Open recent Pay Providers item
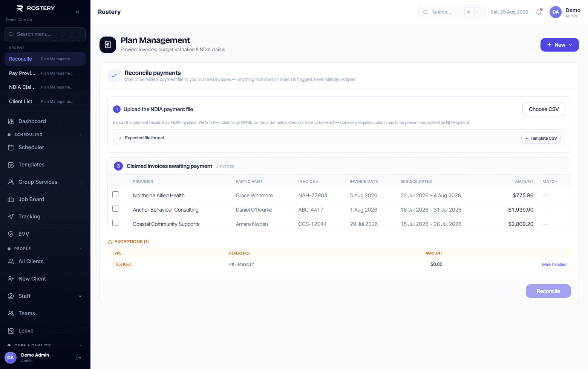This screenshot has width=588, height=369. (45, 73)
